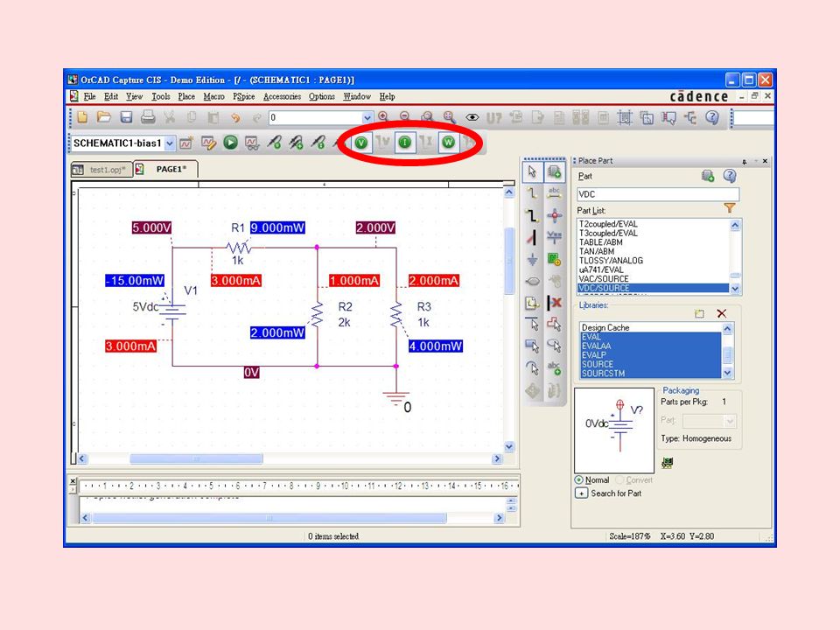
Task: Click the eye fisheye view icon
Action: pyautogui.click(x=472, y=117)
